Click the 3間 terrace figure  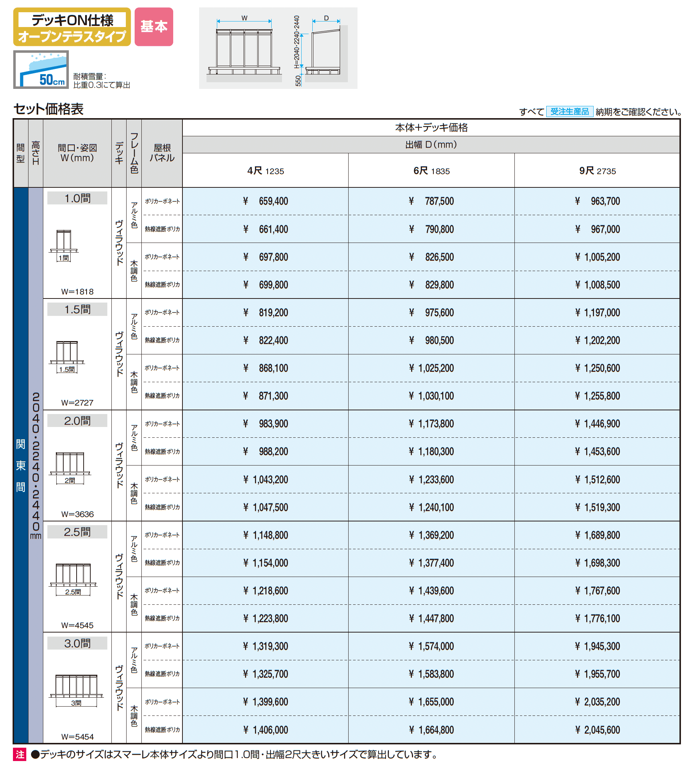pyautogui.click(x=76, y=690)
